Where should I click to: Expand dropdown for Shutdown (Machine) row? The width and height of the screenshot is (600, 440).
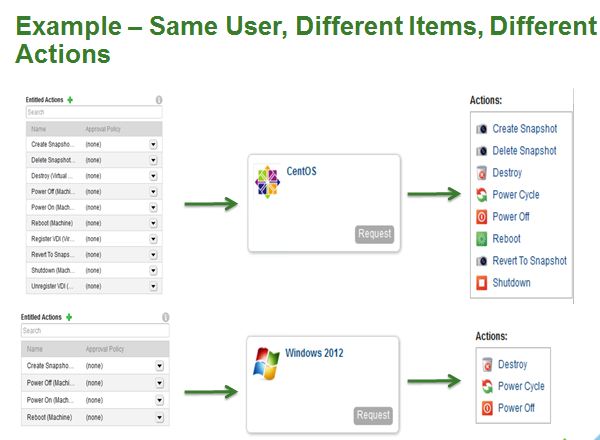pyautogui.click(x=154, y=271)
